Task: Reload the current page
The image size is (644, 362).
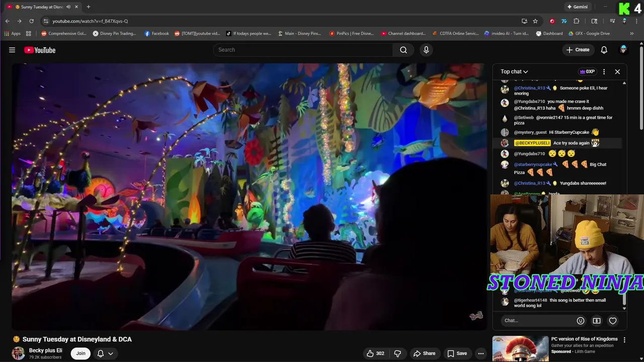Action: point(31,21)
